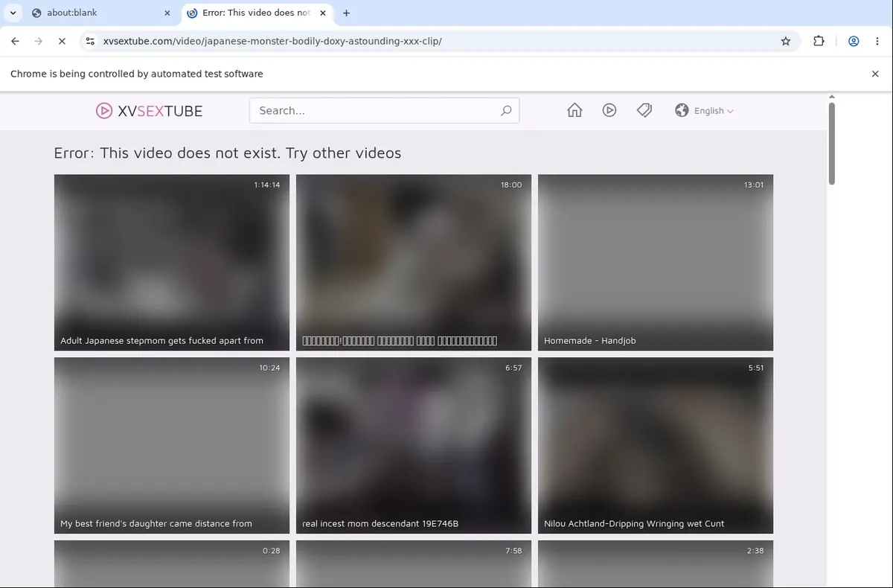Click the circular play logo icon
This screenshot has height=588, width=893.
click(103, 111)
